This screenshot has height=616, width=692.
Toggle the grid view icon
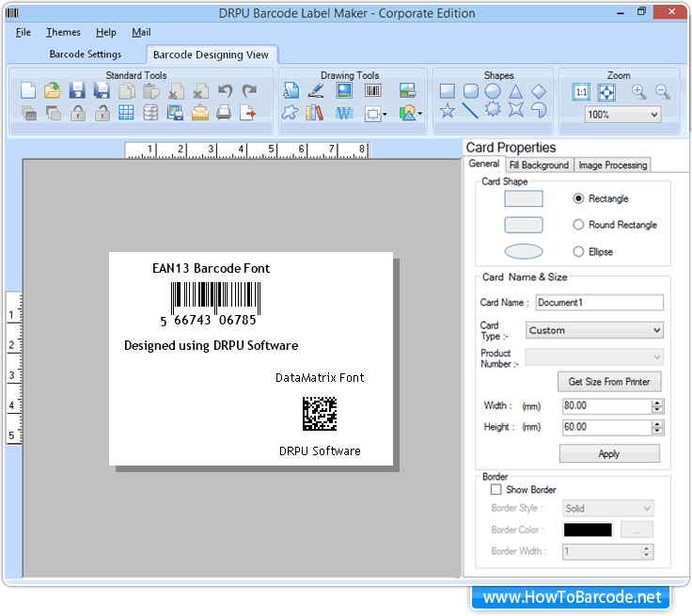(126, 113)
